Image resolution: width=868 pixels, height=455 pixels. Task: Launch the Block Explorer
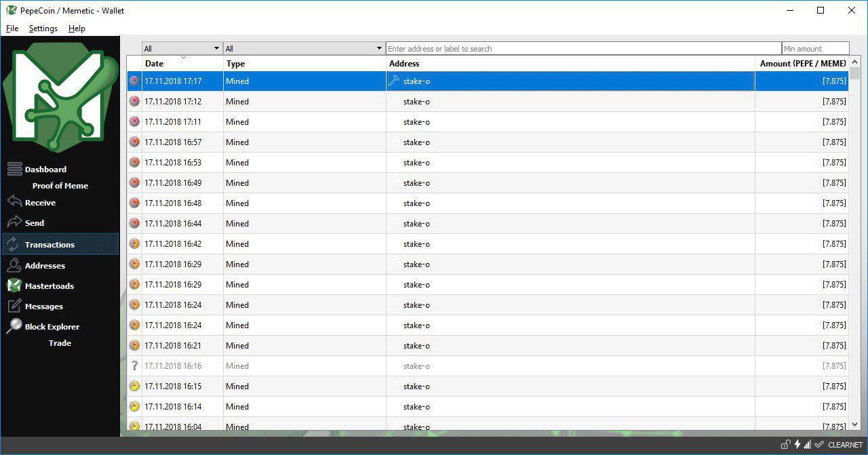[52, 327]
